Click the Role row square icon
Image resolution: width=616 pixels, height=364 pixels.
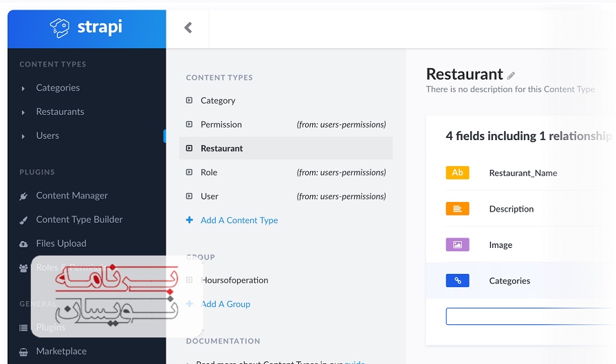pos(189,172)
